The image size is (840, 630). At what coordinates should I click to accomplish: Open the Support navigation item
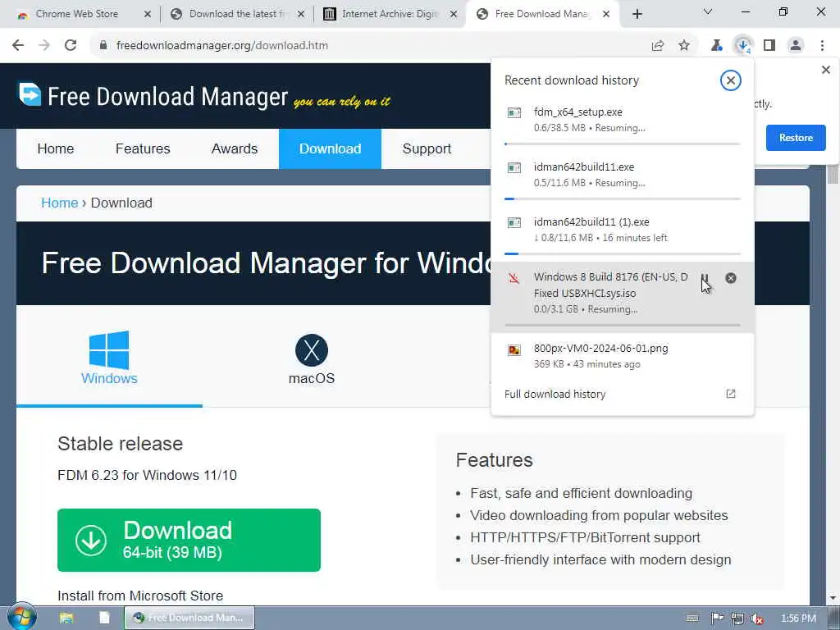[x=427, y=148]
